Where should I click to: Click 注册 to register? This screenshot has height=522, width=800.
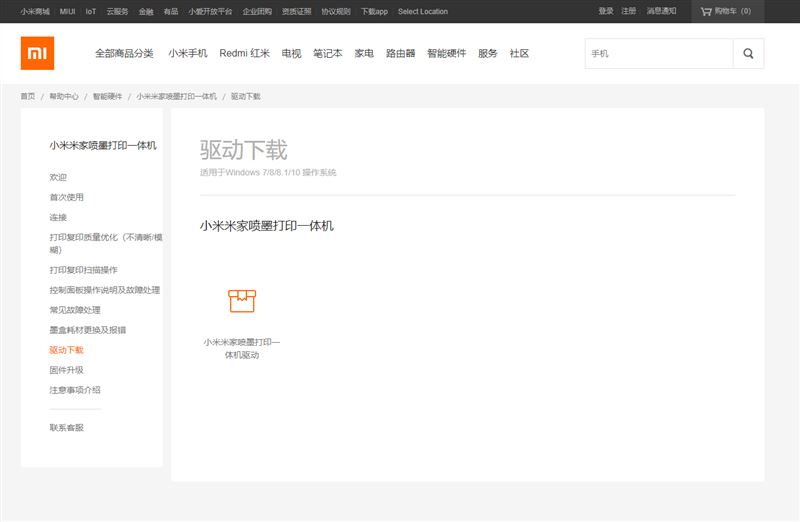629,11
